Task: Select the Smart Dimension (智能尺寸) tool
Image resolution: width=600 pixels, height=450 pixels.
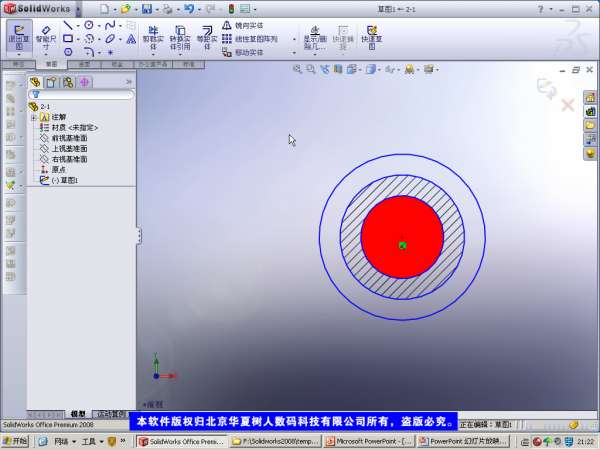Action: tap(46, 38)
